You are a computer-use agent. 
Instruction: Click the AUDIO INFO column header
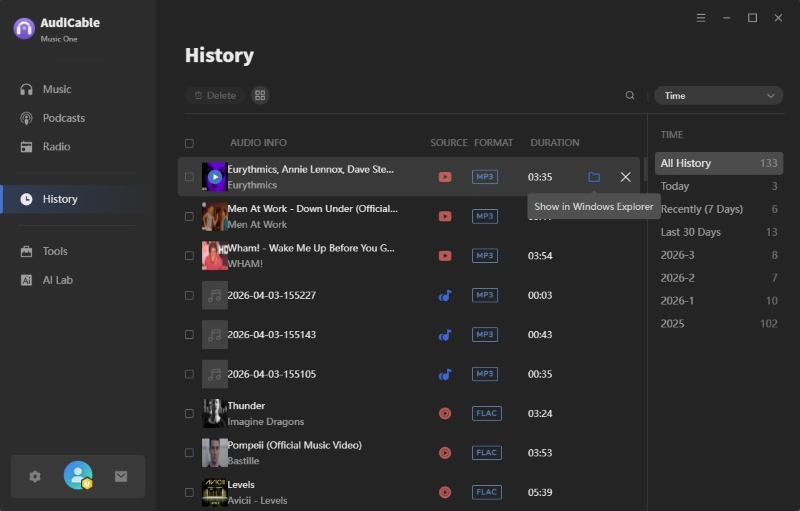[258, 143]
